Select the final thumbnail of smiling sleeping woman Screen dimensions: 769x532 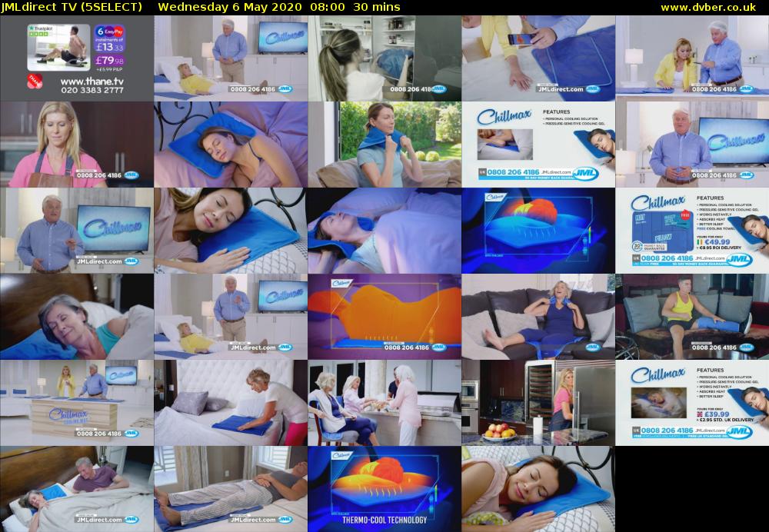(x=538, y=489)
